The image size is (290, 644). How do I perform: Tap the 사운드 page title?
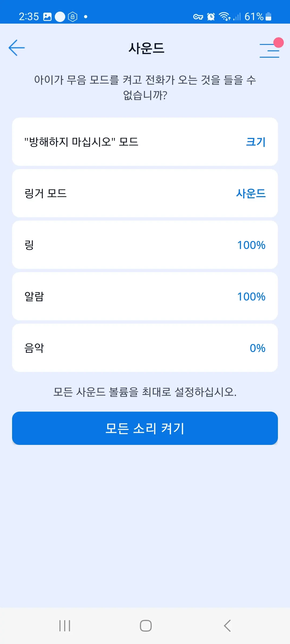pyautogui.click(x=146, y=48)
